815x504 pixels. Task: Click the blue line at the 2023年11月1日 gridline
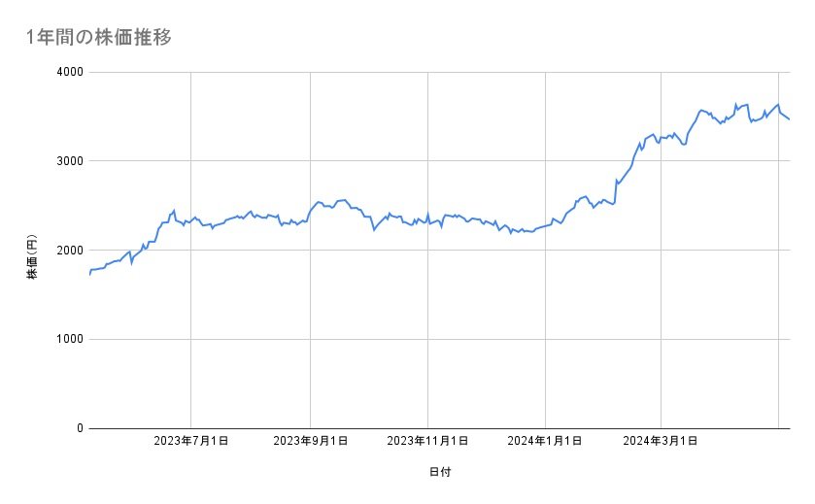pos(428,218)
